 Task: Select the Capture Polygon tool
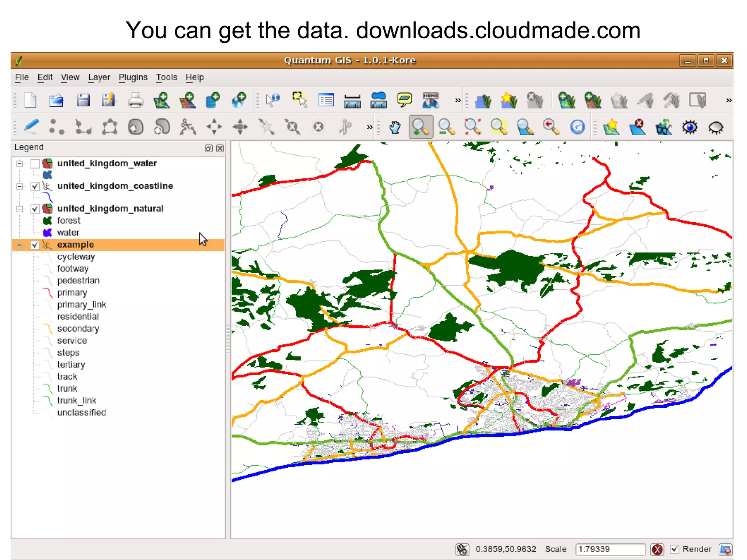[109, 127]
